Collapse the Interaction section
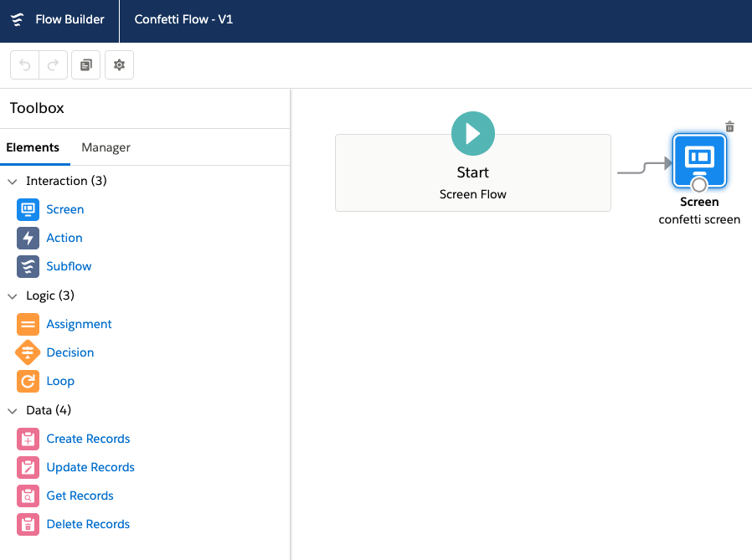Screen dimensions: 752x560 point(12,181)
